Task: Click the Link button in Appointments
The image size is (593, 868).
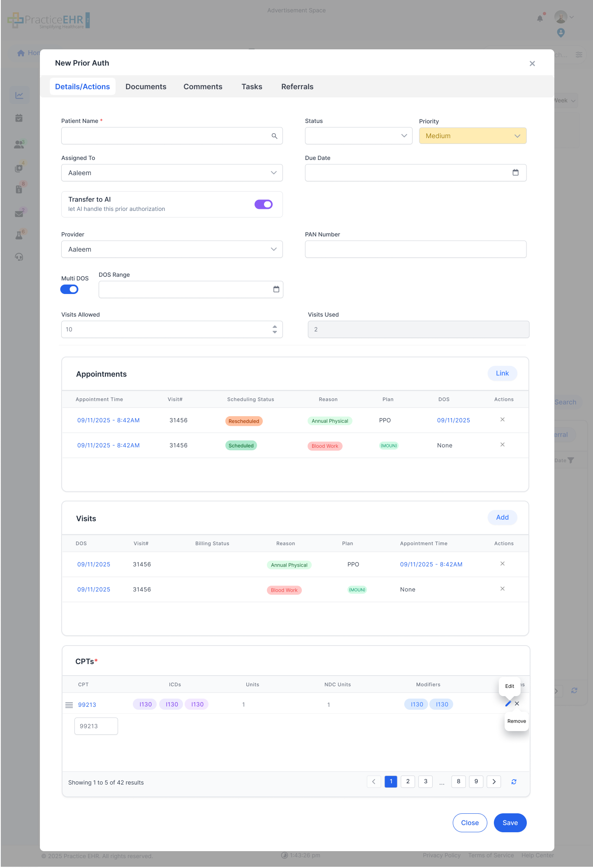Action: [x=503, y=373]
